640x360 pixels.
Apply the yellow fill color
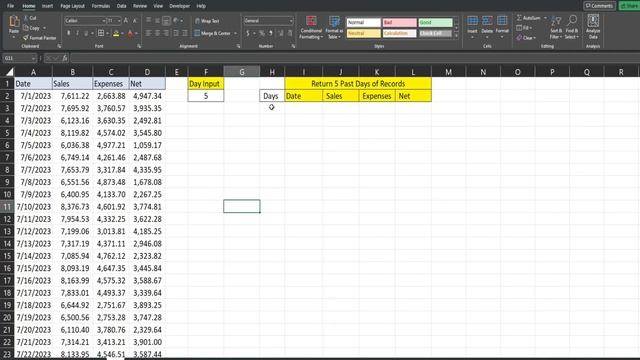116,33
